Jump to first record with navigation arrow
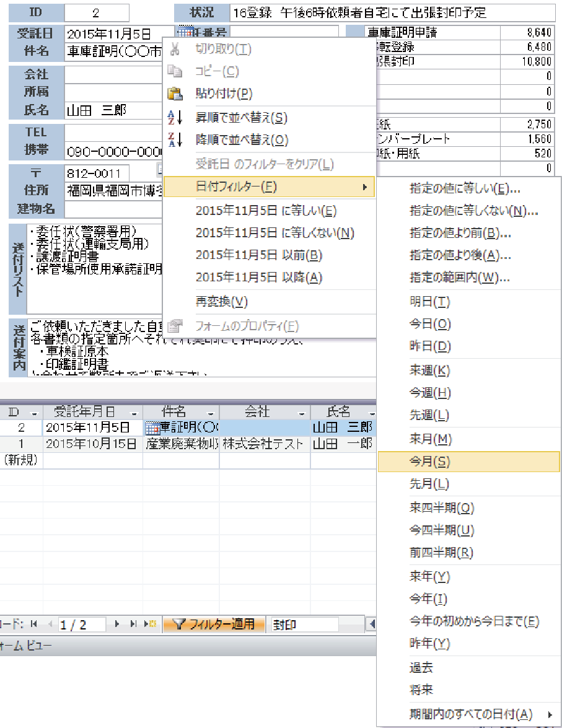Screen dimensions: 562x728 coord(33,624)
